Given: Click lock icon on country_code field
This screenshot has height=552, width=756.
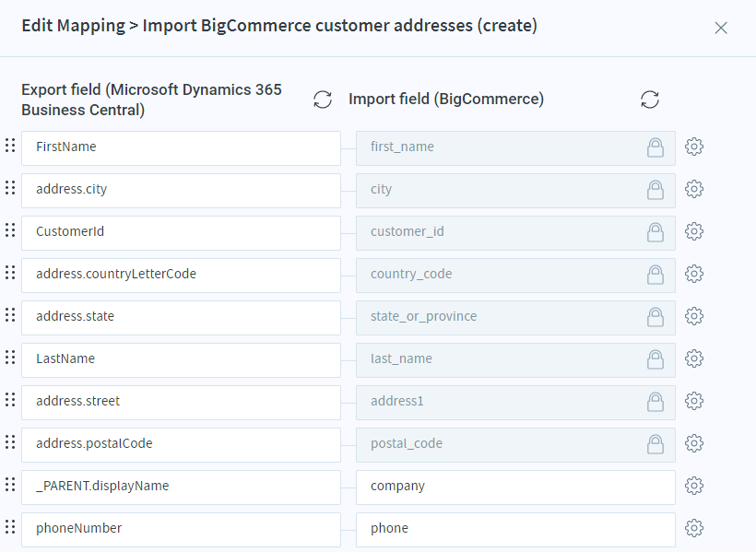Looking at the screenshot, I should (656, 275).
